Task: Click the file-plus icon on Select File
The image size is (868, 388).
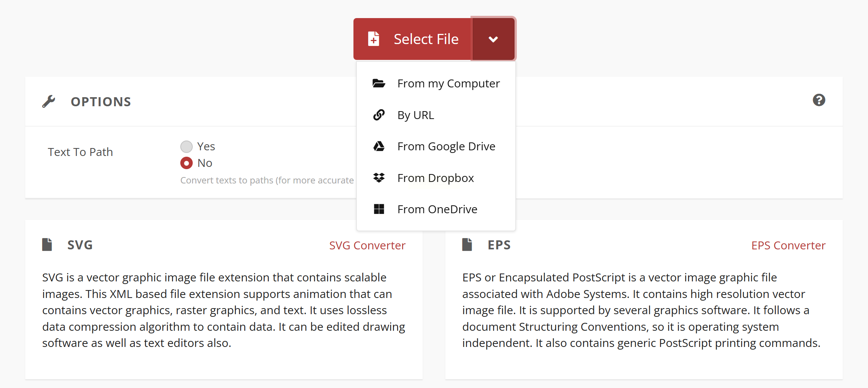Action: (x=373, y=39)
